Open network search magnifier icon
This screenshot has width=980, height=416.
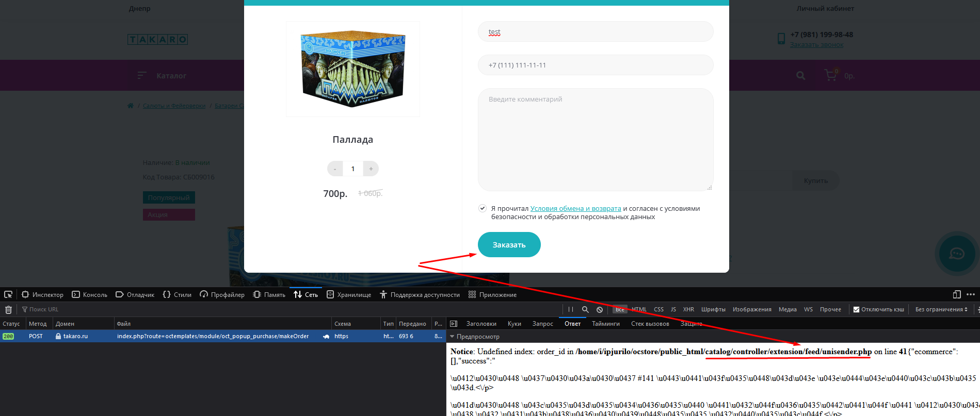click(x=585, y=310)
